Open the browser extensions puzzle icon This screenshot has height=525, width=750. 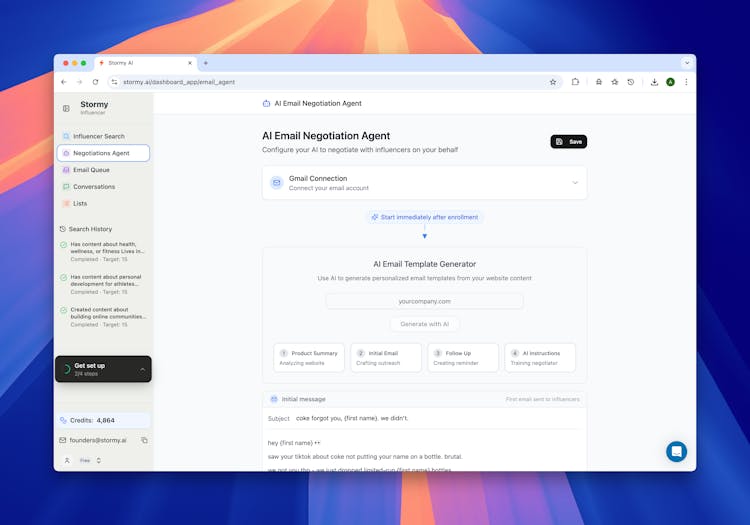tap(575, 82)
